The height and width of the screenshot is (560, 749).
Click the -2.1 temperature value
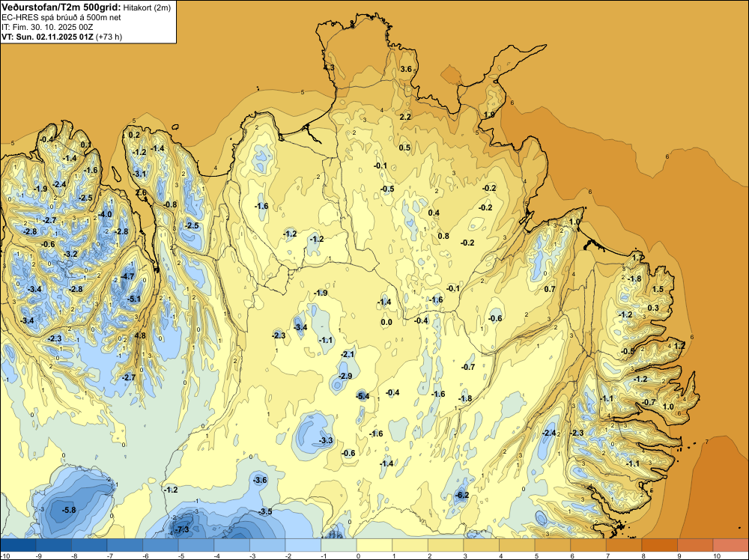pos(348,354)
